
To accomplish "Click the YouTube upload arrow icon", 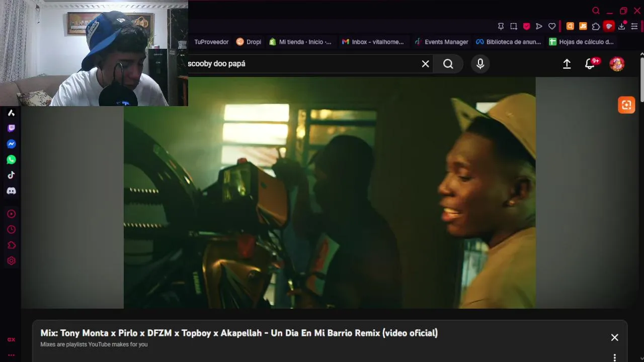I will click(x=567, y=64).
